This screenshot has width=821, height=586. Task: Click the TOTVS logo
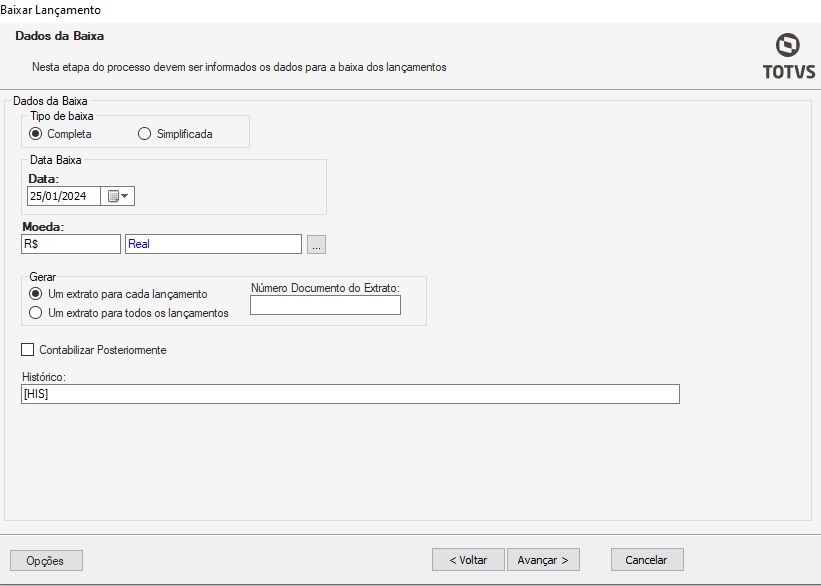pyautogui.click(x=787, y=56)
